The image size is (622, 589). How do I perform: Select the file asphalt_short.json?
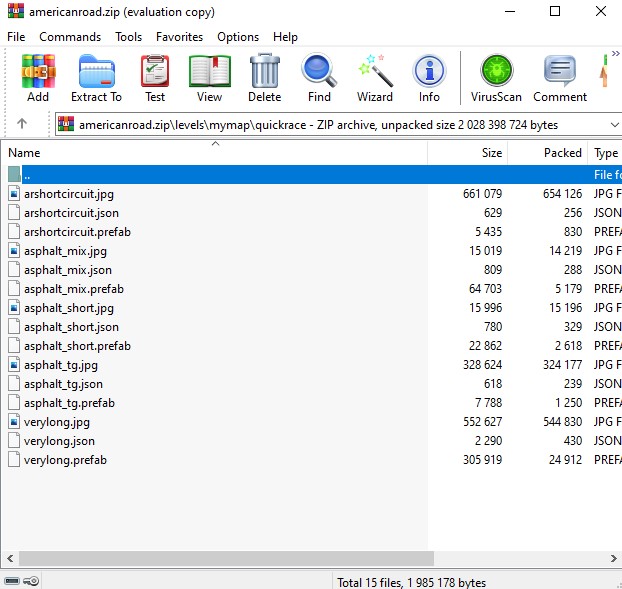tap(71, 327)
